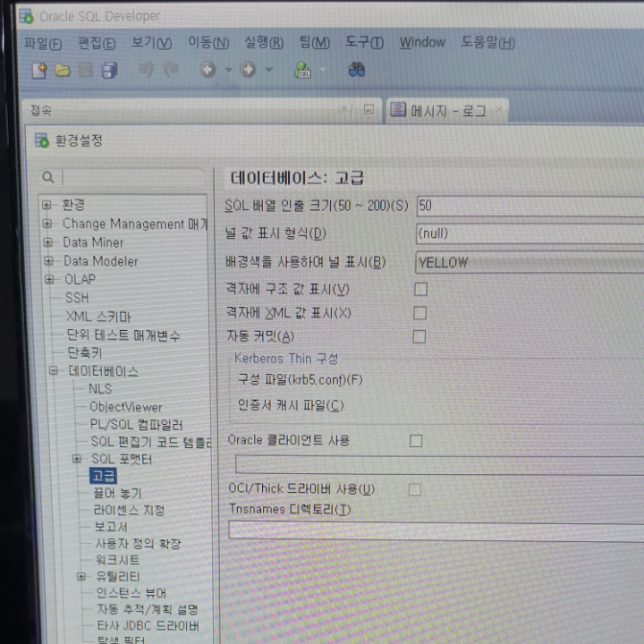The image size is (644, 644).
Task: Expand the SQL 포맷터 tree node
Action: click(x=77, y=459)
